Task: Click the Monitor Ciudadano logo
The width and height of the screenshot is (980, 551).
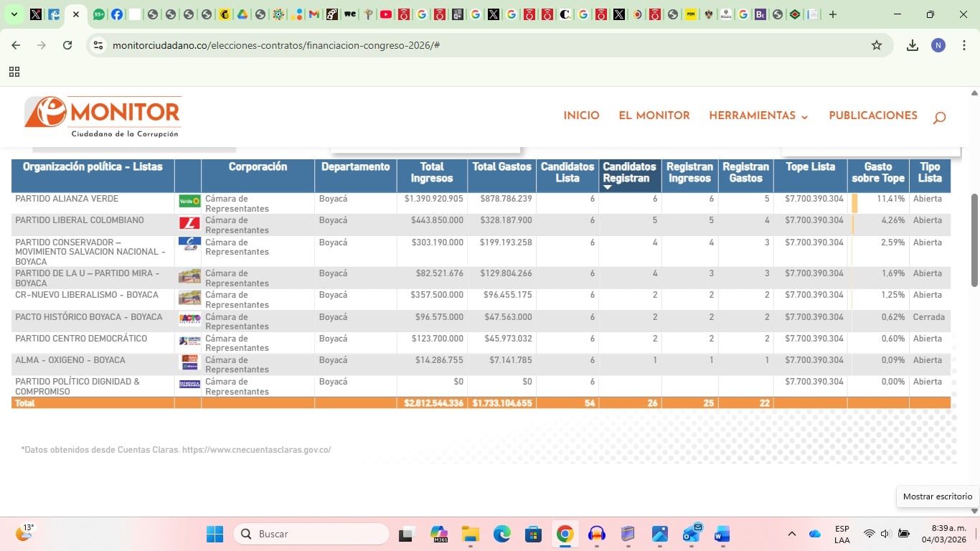Action: 103,116
